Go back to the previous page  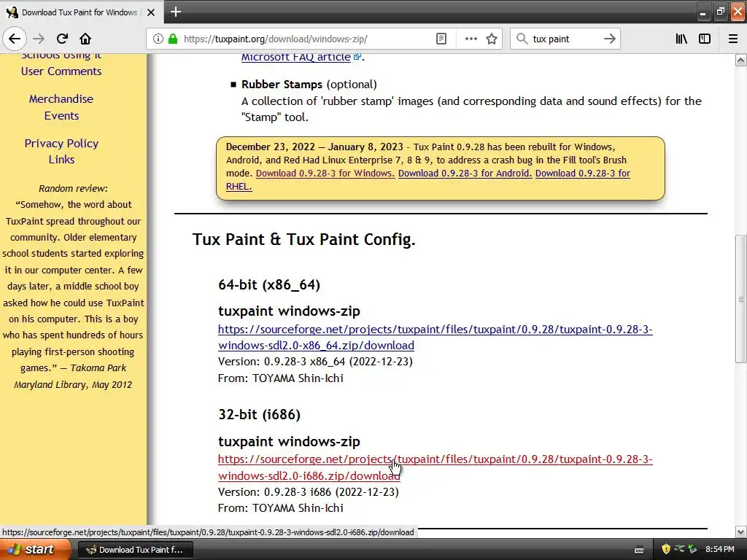(x=15, y=39)
